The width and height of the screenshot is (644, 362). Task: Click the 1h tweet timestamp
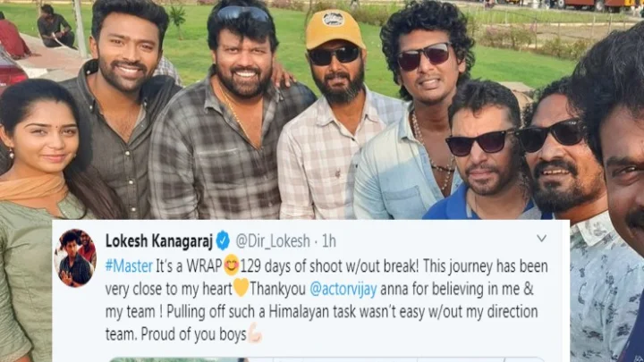pyautogui.click(x=328, y=241)
